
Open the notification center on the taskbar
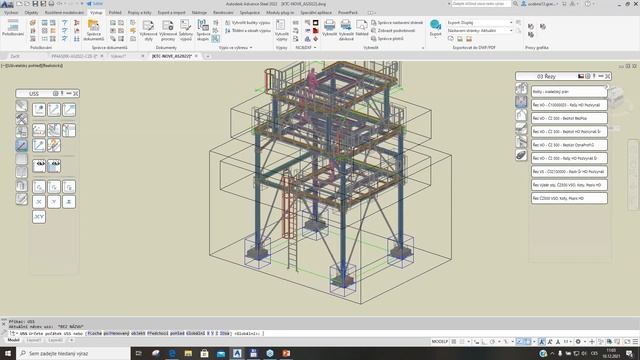tap(629, 353)
